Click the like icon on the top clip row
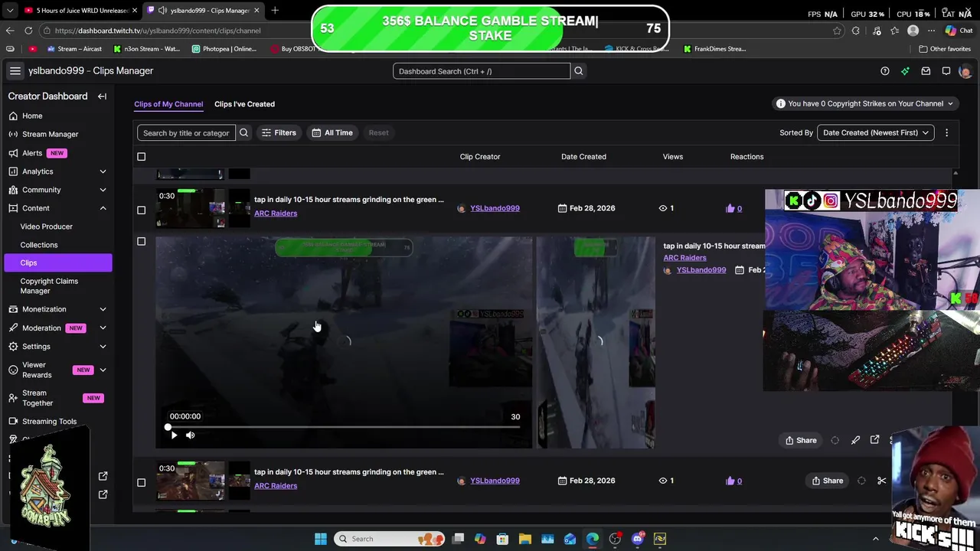This screenshot has width=980, height=551. (x=730, y=208)
